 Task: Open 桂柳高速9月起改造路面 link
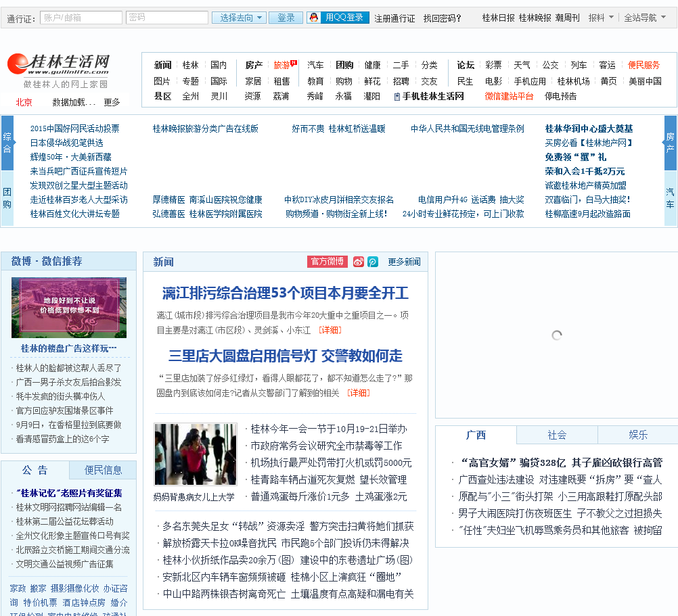pos(587,214)
